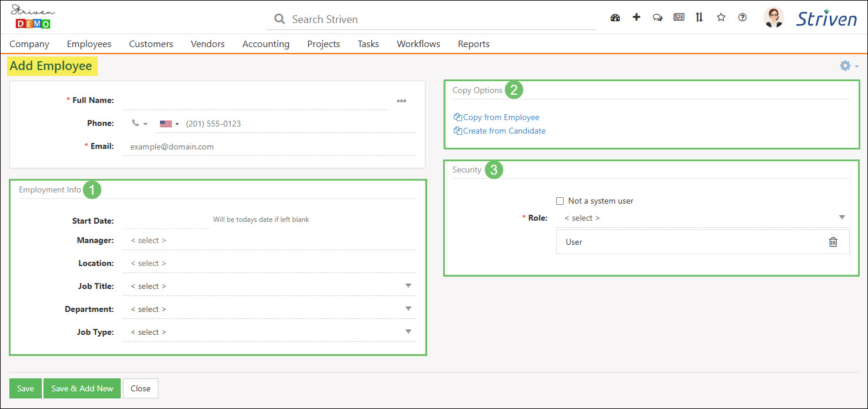Expand the Job Title dropdown
This screenshot has width=868, height=409.
click(x=408, y=286)
